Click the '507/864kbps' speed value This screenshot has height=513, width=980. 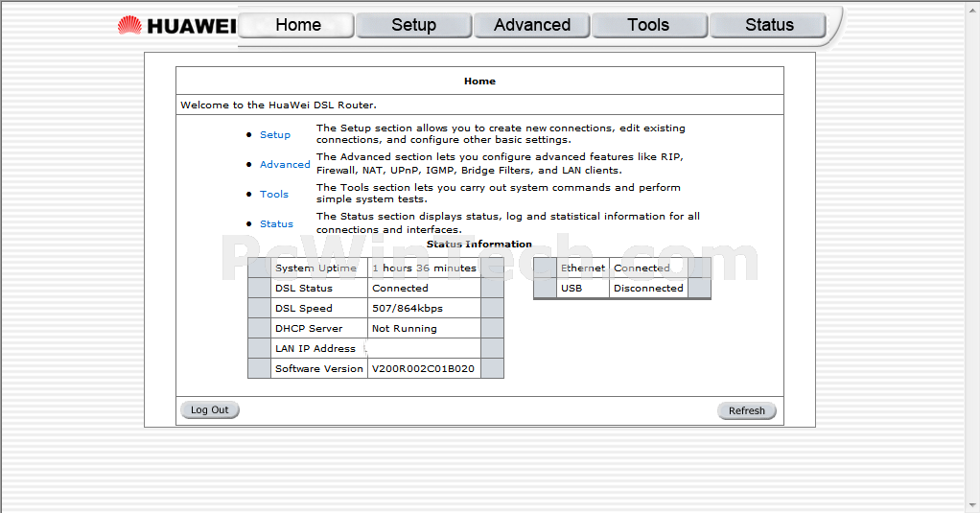(x=425, y=308)
